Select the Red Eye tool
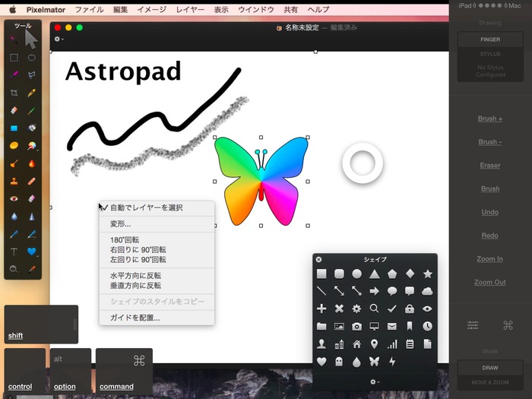This screenshot has height=399, width=532. (14, 198)
